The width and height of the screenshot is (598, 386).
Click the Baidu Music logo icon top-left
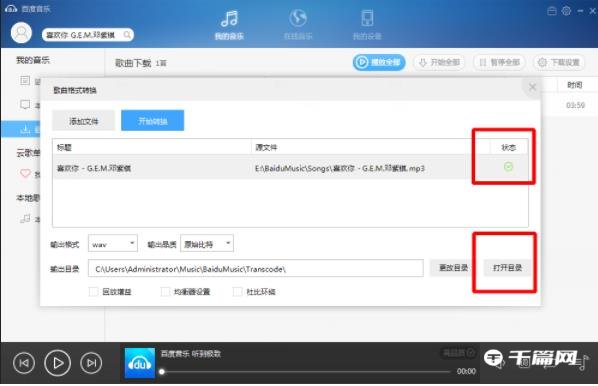click(x=11, y=8)
